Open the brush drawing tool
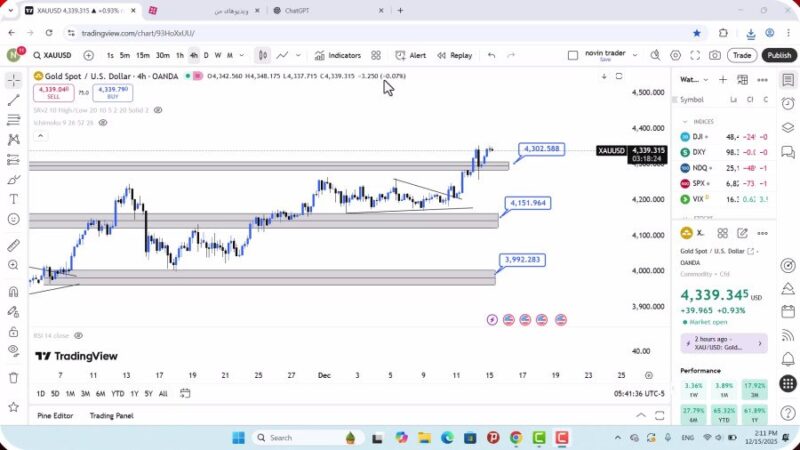 13,179
